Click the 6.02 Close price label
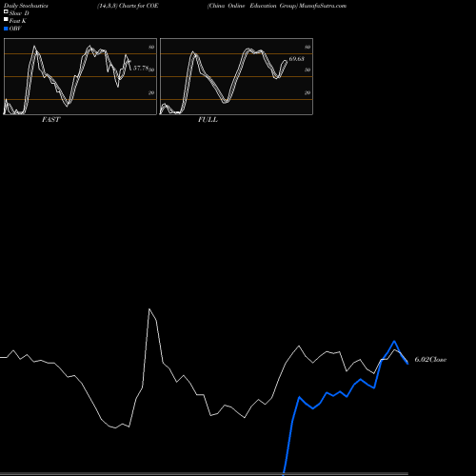The image size is (476, 476). click(x=430, y=359)
